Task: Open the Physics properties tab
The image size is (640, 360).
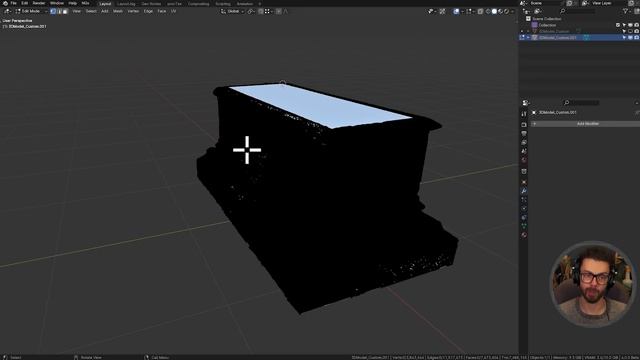Action: 524,208
